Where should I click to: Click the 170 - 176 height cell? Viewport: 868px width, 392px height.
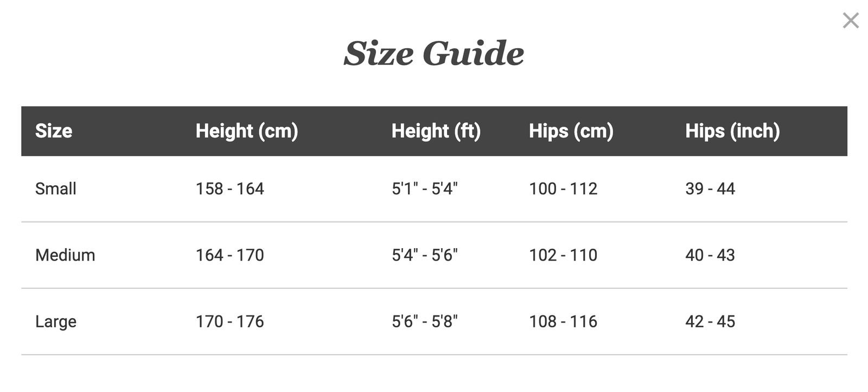pyautogui.click(x=229, y=321)
